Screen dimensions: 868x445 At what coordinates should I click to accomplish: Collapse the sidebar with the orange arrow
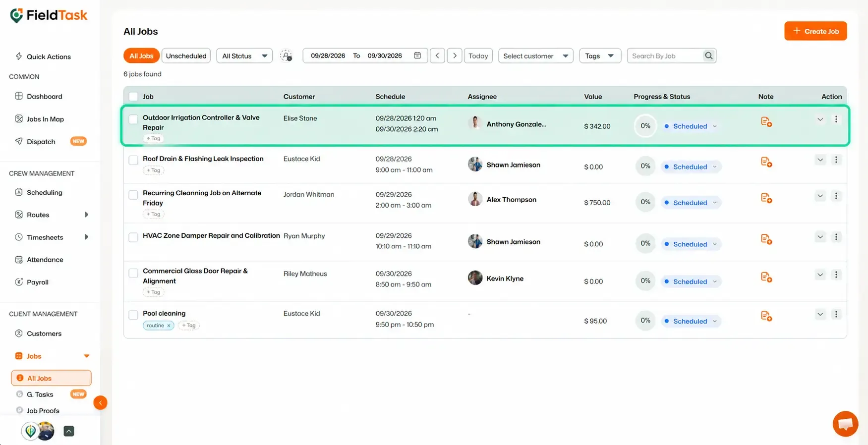point(100,402)
